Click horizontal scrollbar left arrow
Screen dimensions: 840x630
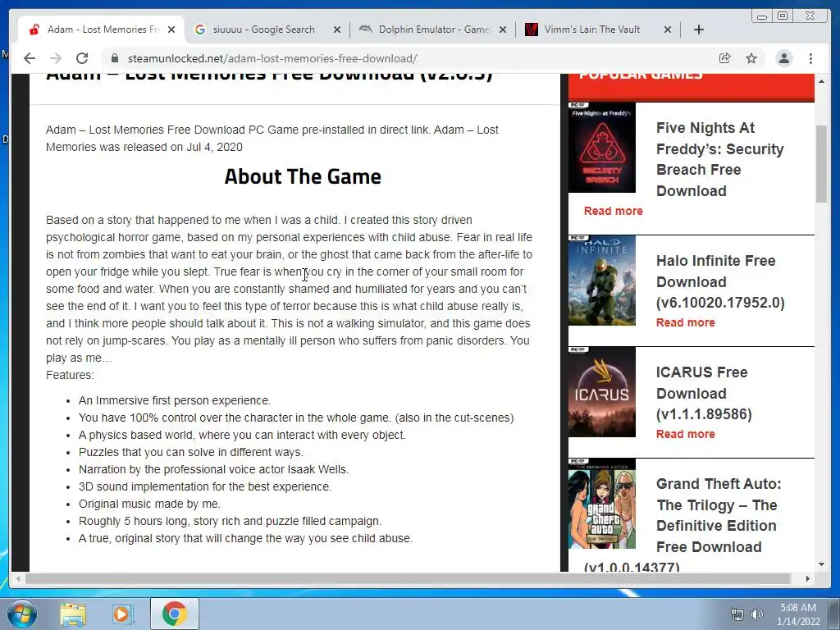(18, 578)
